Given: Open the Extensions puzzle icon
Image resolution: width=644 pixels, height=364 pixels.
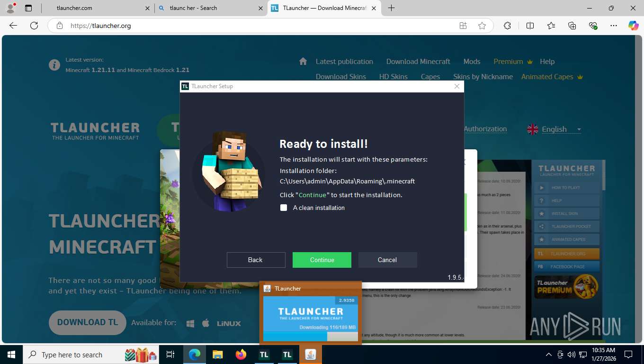Looking at the screenshot, I should coord(507,26).
